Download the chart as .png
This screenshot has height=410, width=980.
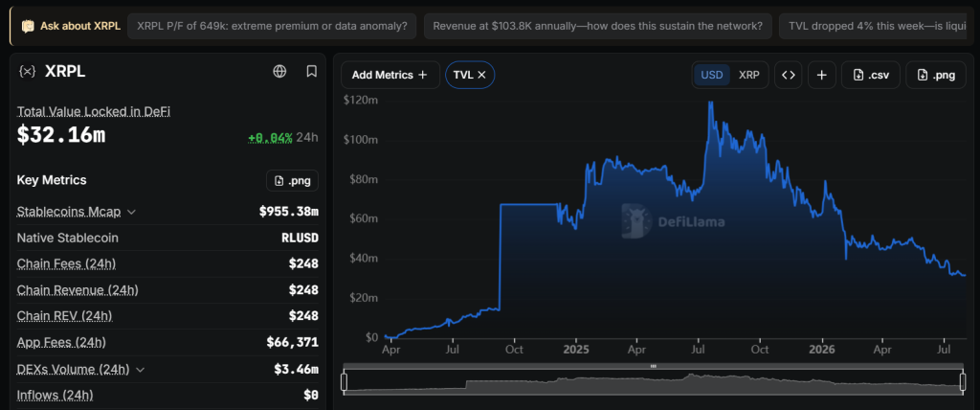[936, 75]
